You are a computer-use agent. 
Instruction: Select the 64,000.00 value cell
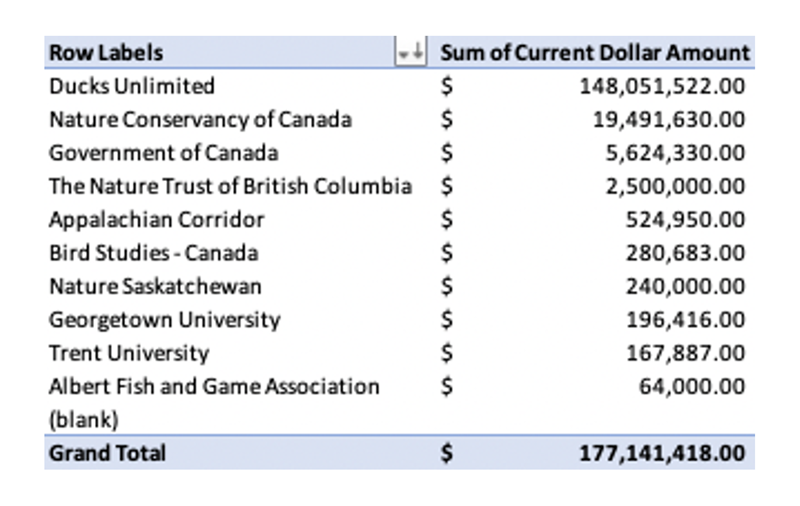click(x=692, y=386)
